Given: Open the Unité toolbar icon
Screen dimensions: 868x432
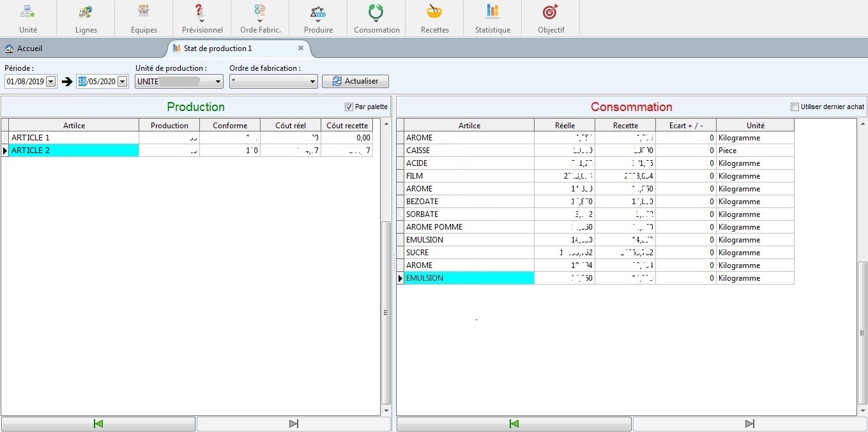Looking at the screenshot, I should [x=28, y=18].
